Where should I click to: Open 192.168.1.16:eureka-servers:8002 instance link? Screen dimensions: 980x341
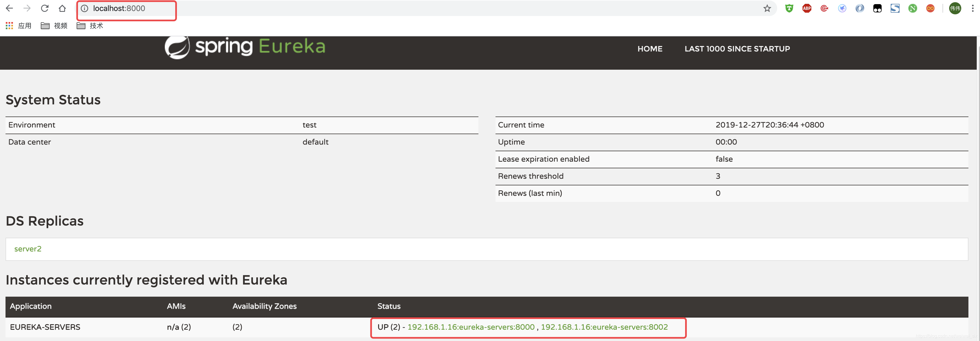click(604, 327)
